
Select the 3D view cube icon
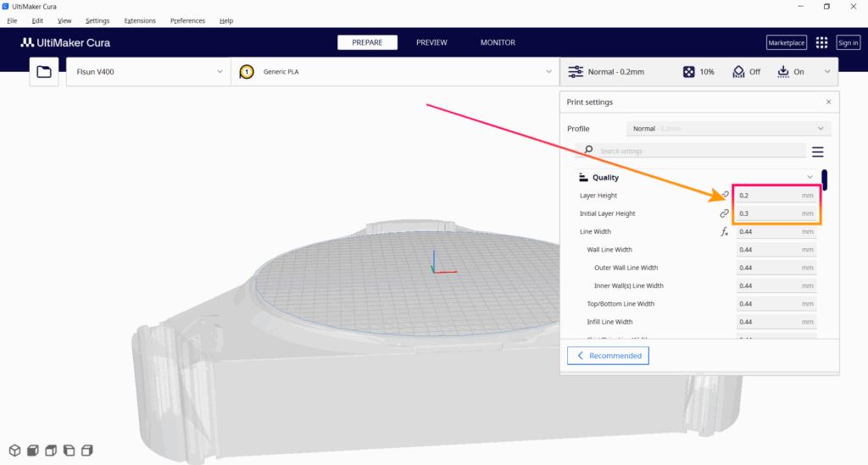pyautogui.click(x=15, y=450)
